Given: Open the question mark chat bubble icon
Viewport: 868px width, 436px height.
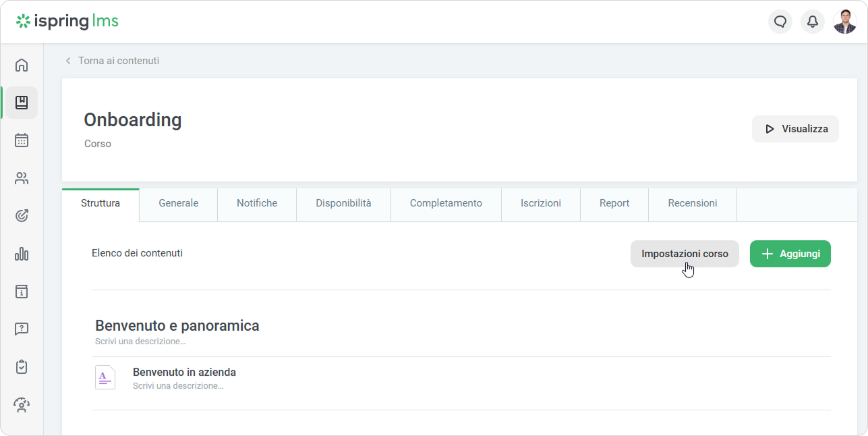Looking at the screenshot, I should click(x=22, y=329).
